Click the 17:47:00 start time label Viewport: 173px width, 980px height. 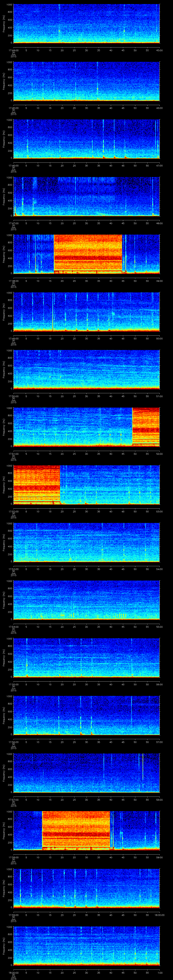click(13, 223)
